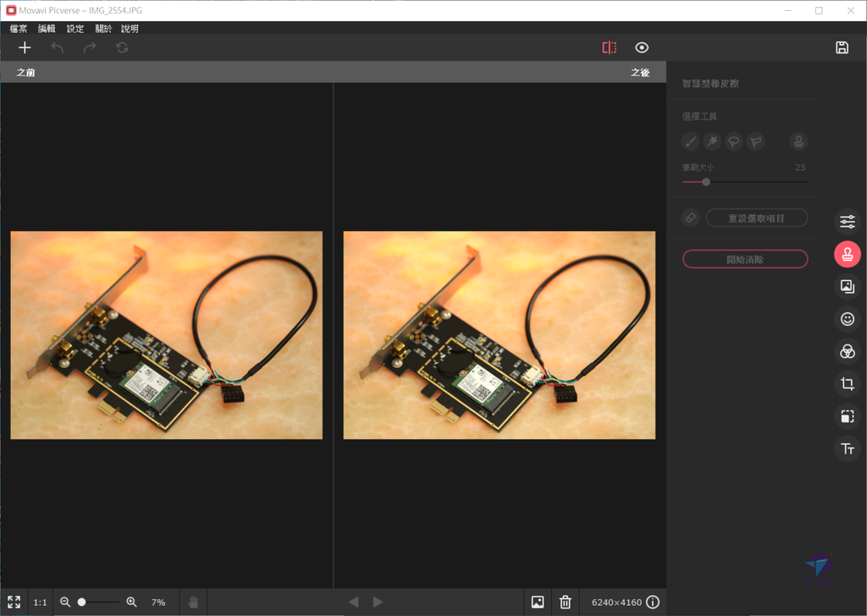This screenshot has height=616, width=867.
Task: Open the 編輯 menu
Action: tap(47, 29)
